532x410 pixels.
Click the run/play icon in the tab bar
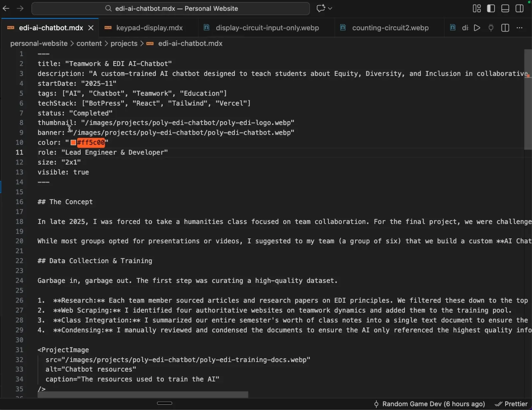[x=477, y=28]
